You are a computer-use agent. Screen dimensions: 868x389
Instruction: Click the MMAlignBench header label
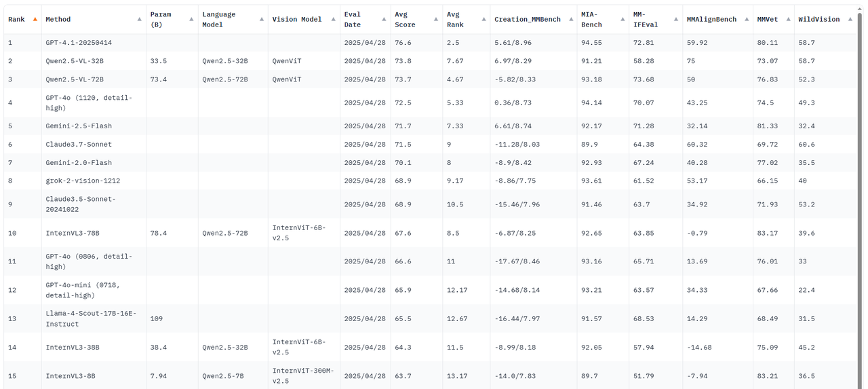click(x=711, y=19)
